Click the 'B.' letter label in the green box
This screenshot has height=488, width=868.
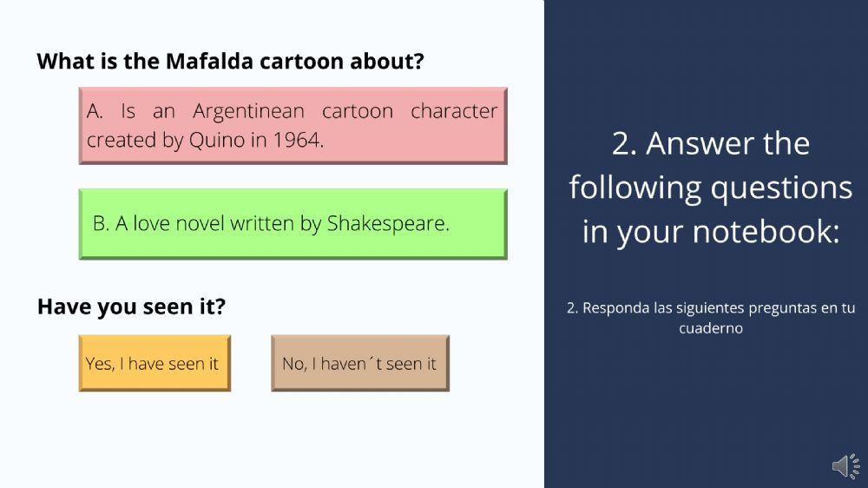102,223
